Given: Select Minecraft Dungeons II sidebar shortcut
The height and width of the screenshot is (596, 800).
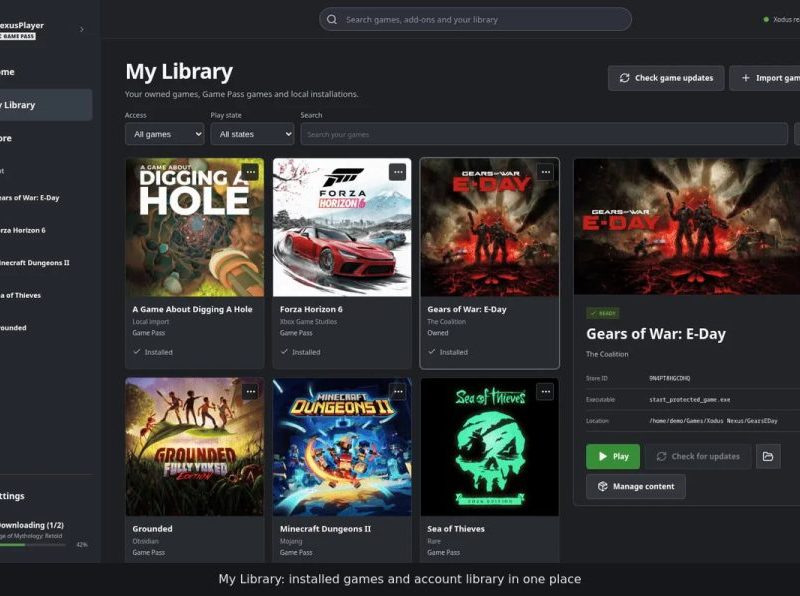Looking at the screenshot, I should coord(35,263).
